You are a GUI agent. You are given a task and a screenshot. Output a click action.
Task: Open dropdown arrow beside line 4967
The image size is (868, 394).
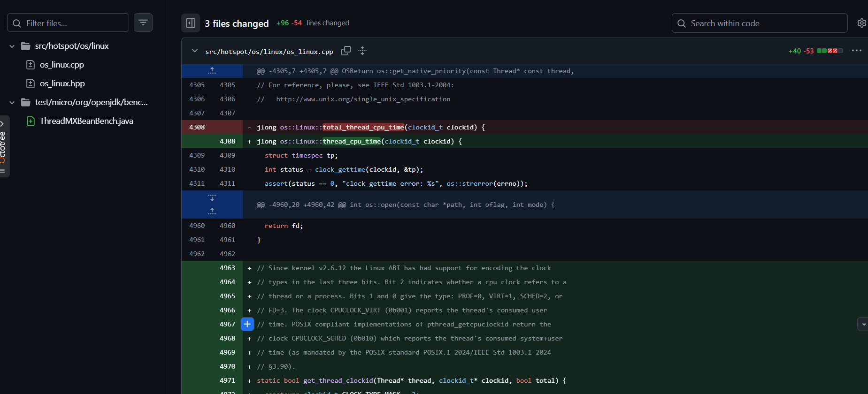pyautogui.click(x=863, y=324)
